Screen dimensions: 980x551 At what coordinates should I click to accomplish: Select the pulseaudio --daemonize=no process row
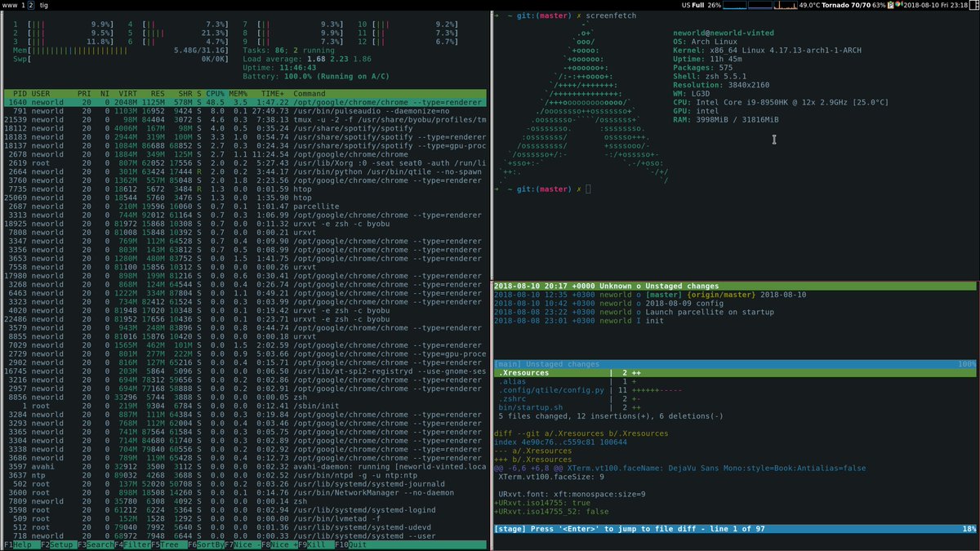[x=245, y=110]
